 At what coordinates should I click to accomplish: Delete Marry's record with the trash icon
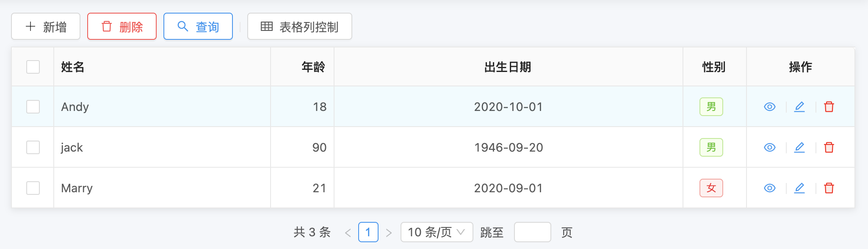coord(829,188)
